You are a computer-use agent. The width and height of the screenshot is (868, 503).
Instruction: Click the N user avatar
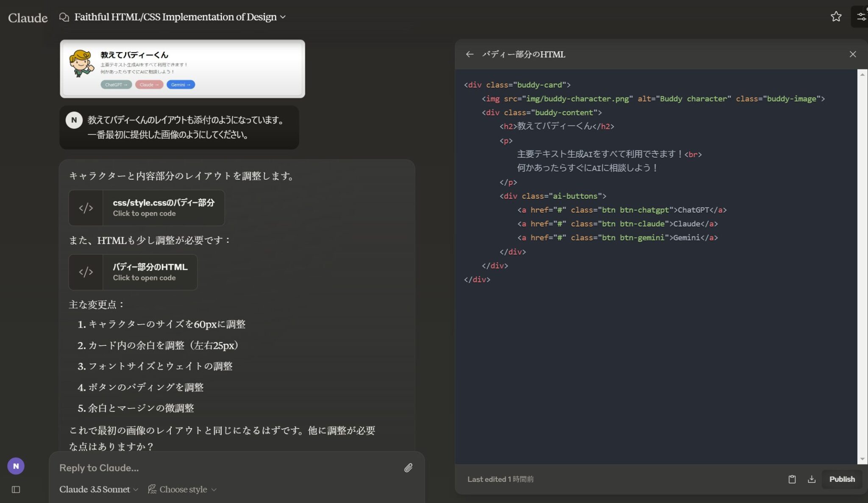16,466
